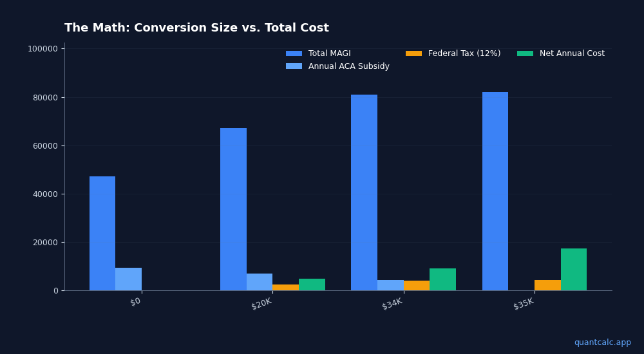Click the 0 y-axis label
The height and width of the screenshot is (354, 644).
tap(56, 291)
